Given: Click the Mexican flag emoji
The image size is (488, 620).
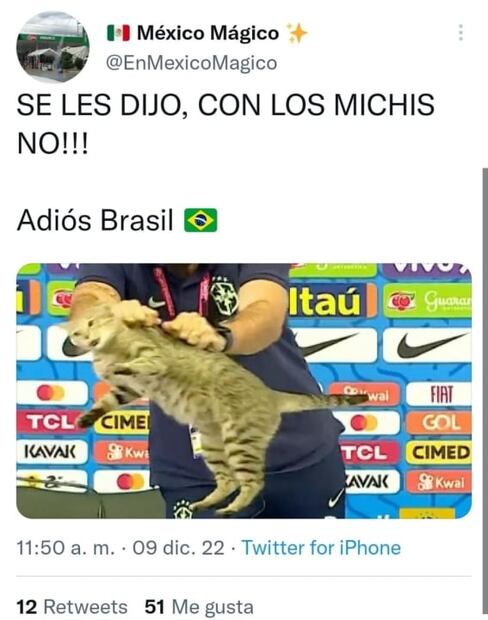Looking at the screenshot, I should pyautogui.click(x=118, y=33).
